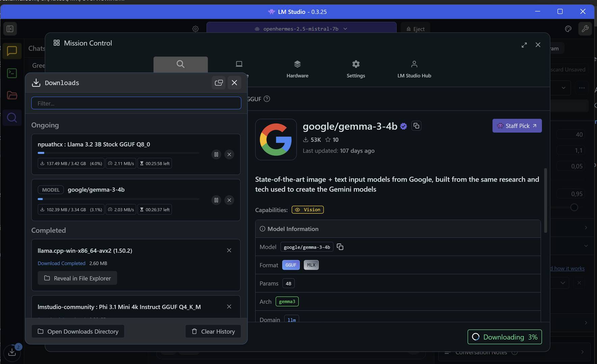Open the LM Studio Hub tab
Screen dimensions: 597x364
[x=414, y=69]
